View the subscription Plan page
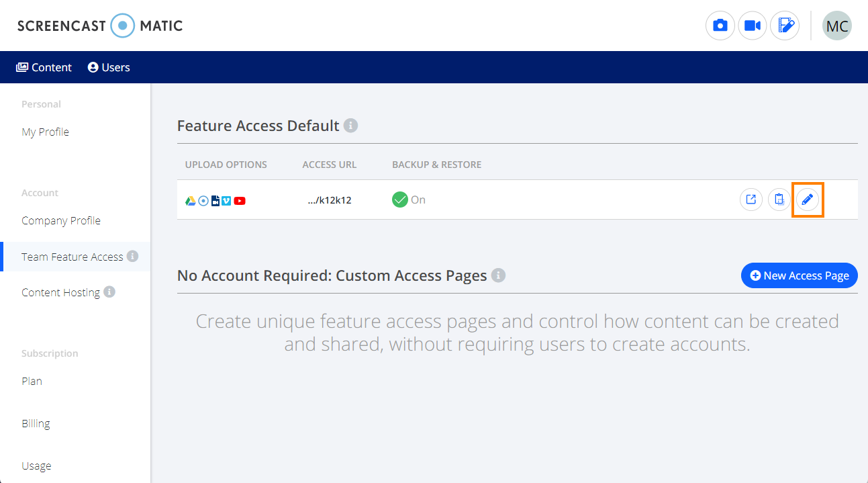Screen dimensions: 868x483 [32, 381]
